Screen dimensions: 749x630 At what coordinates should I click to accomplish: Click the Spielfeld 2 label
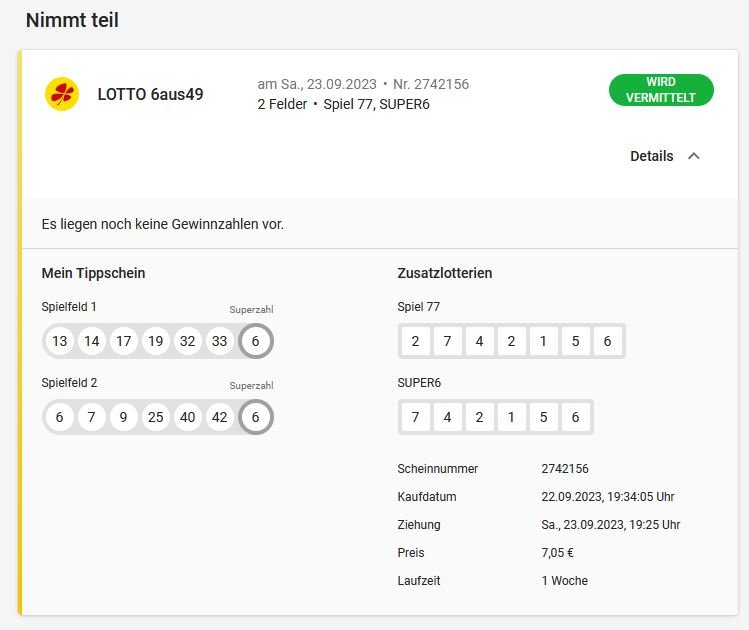69,383
